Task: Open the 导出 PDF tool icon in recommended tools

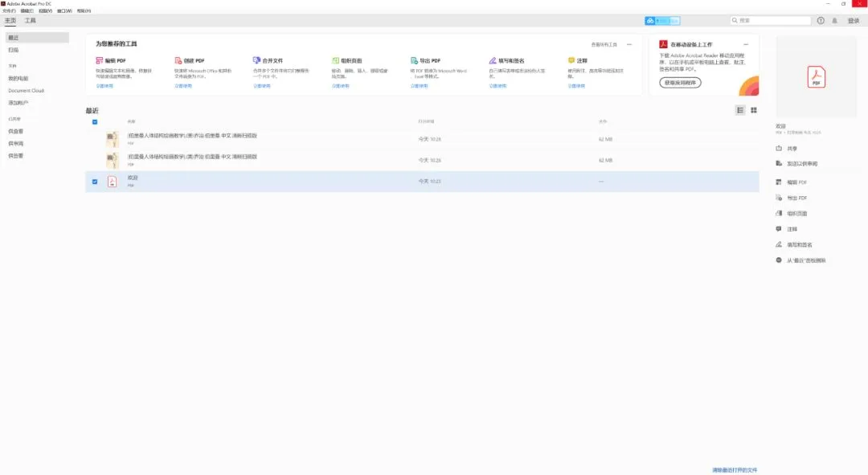Action: coord(414,60)
